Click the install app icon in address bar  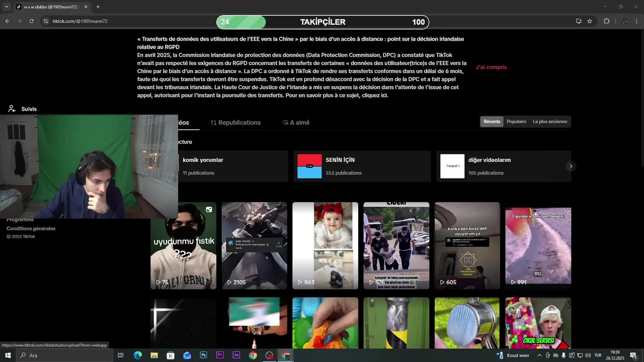click(x=579, y=21)
